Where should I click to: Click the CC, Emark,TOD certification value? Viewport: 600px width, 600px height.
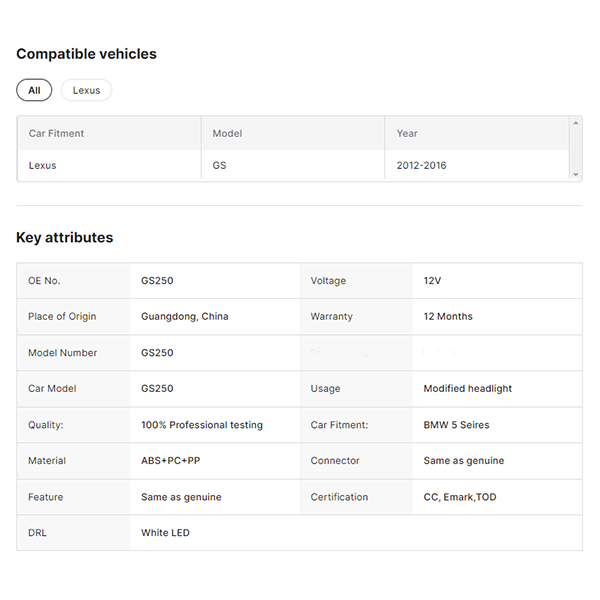tap(459, 497)
